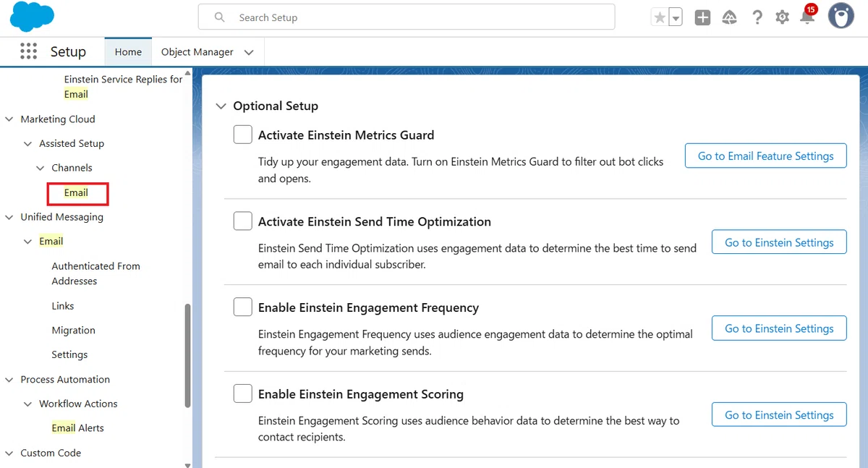Collapse the Unified Messaging node
The width and height of the screenshot is (868, 468).
pos(9,217)
